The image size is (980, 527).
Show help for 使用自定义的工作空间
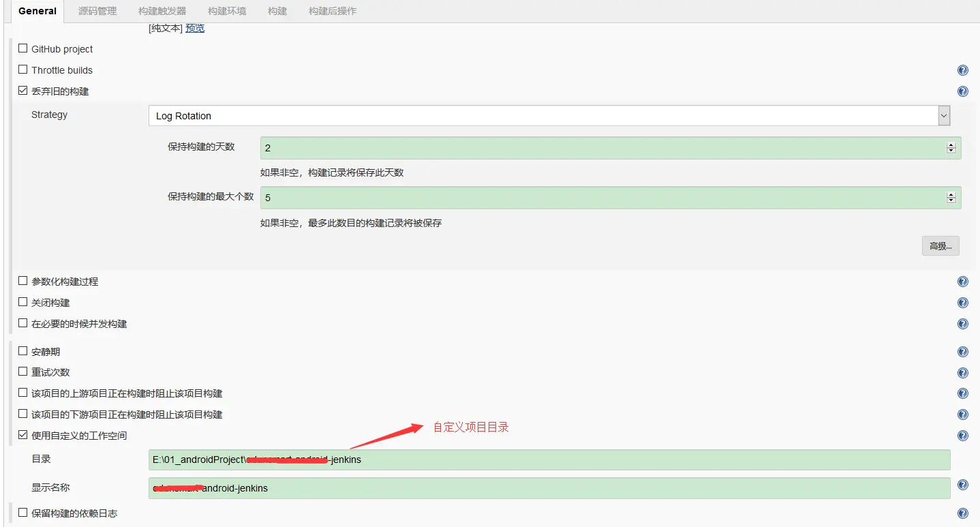pos(962,436)
